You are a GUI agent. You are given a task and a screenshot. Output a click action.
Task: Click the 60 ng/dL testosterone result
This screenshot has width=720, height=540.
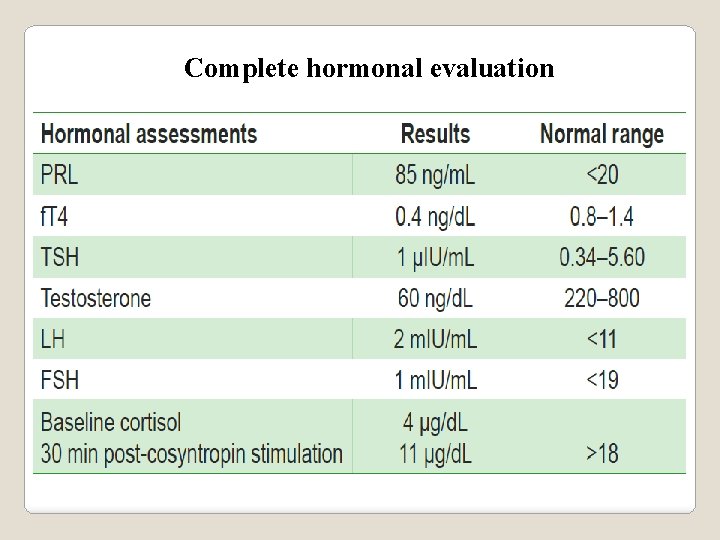435,299
